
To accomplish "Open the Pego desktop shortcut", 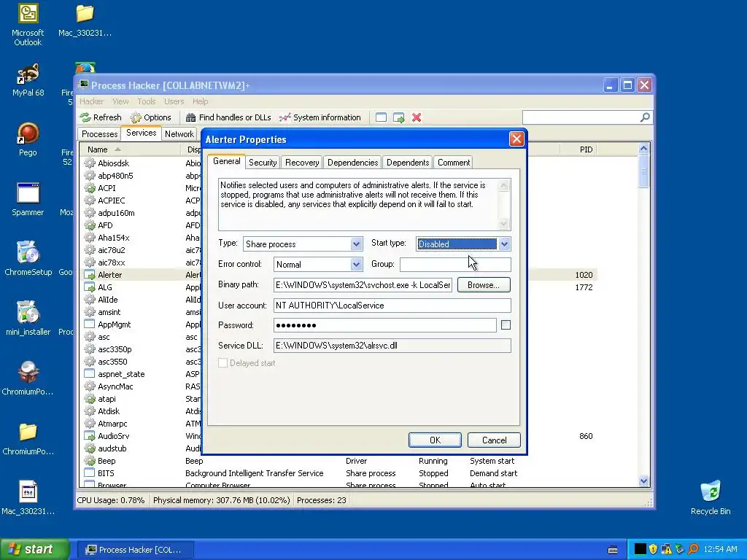I will tap(28, 139).
